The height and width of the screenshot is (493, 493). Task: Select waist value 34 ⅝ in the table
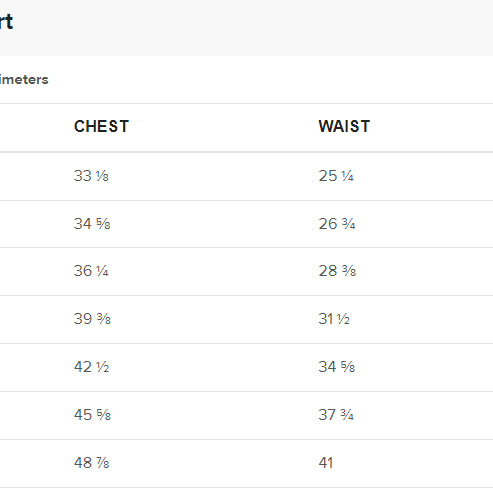point(337,367)
